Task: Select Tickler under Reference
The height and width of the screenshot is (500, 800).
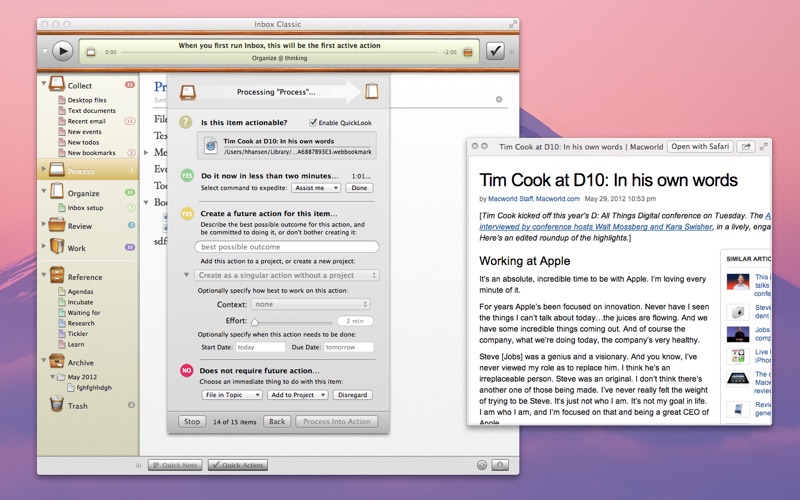Action: pyautogui.click(x=78, y=334)
